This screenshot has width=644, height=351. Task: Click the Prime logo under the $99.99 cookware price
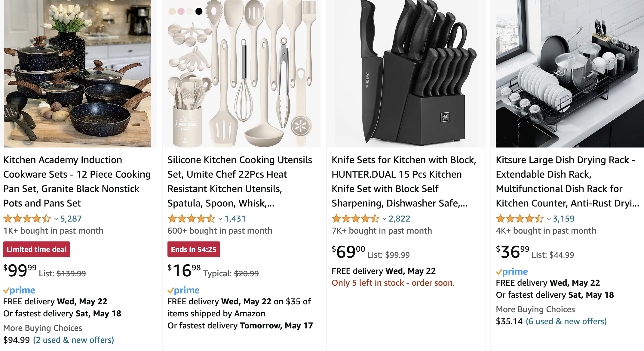point(19,290)
